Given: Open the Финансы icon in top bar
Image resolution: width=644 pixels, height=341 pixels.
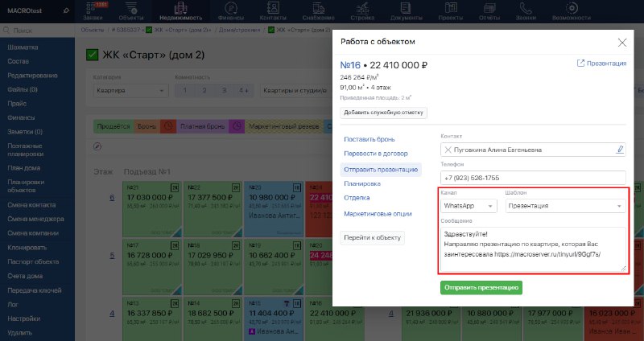Looking at the screenshot, I should [x=231, y=8].
